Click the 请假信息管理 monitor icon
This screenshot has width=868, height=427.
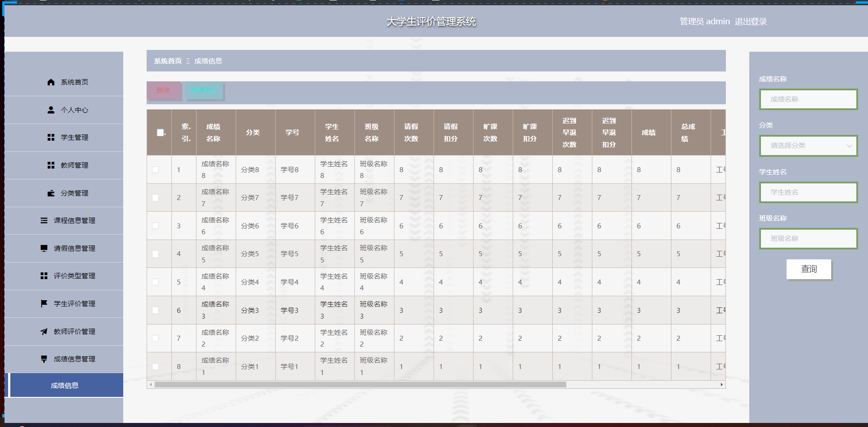[44, 249]
